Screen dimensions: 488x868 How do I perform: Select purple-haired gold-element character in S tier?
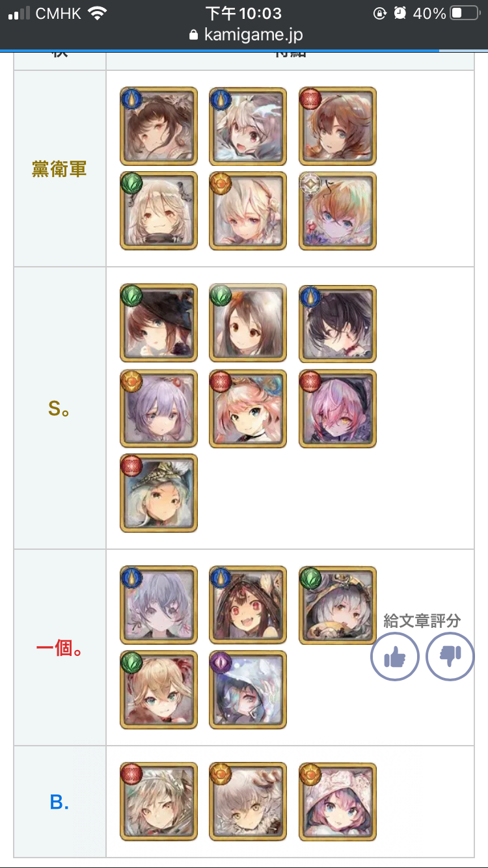pos(159,409)
